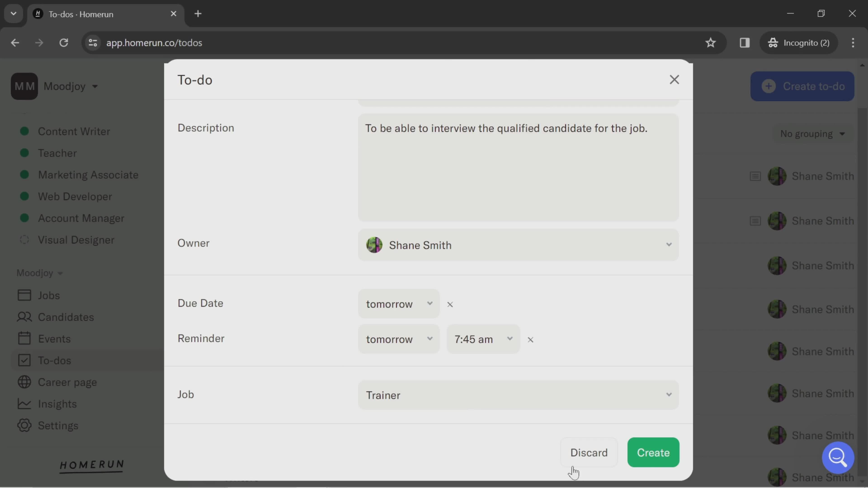View site information icon
The image size is (868, 488).
(93, 43)
